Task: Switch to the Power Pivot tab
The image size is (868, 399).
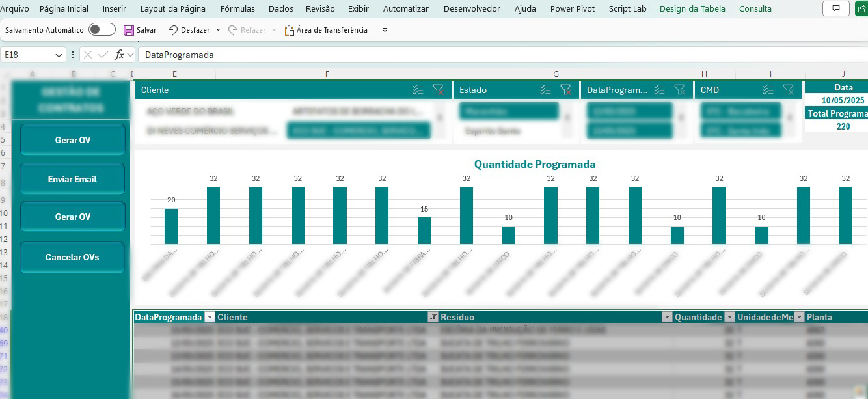Action: click(x=573, y=8)
